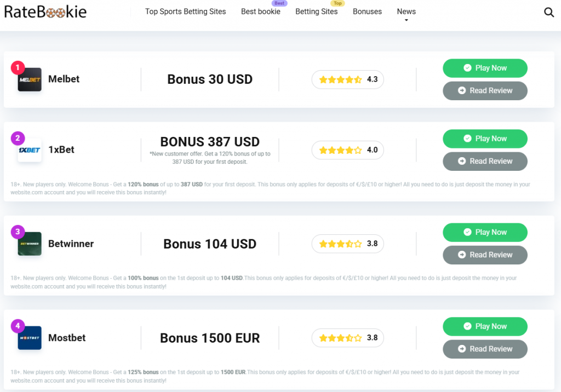Click the Melbet bookmaker logo
This screenshot has width=561, height=392.
(30, 79)
